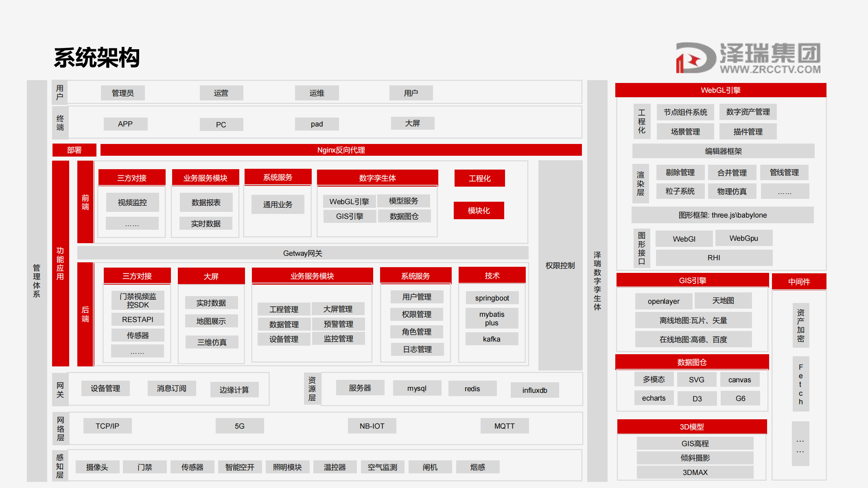Click the 工程化 red button
The height and width of the screenshot is (488, 868).
tap(479, 179)
